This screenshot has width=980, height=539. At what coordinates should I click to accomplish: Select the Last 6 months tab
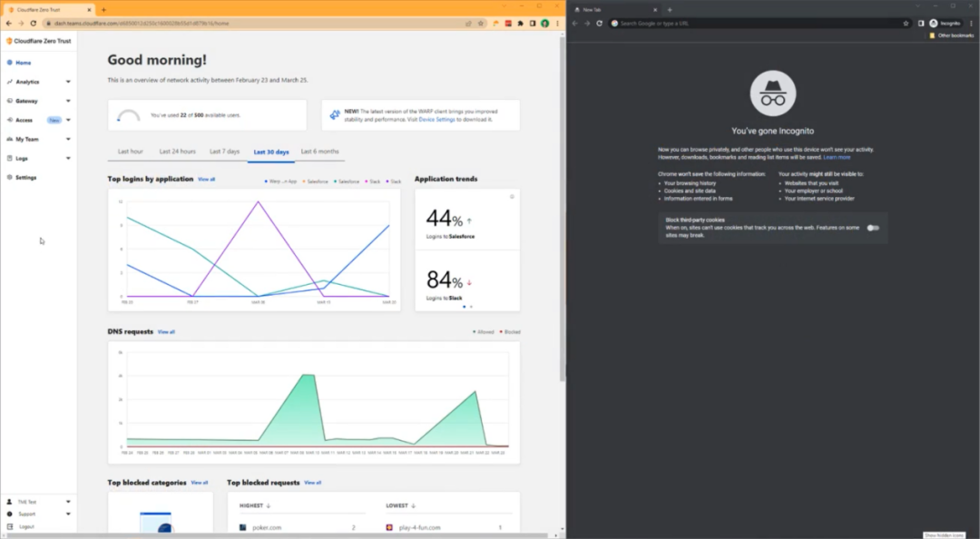coord(319,152)
